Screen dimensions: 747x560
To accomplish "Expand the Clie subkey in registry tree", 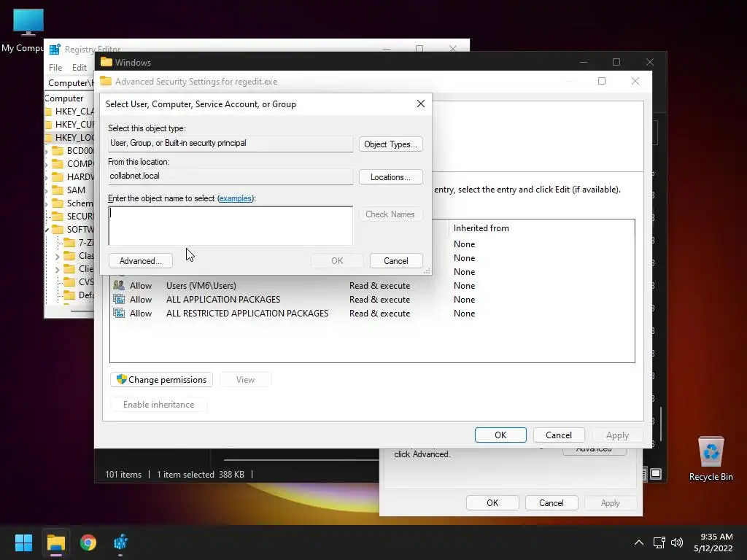I will [58, 270].
